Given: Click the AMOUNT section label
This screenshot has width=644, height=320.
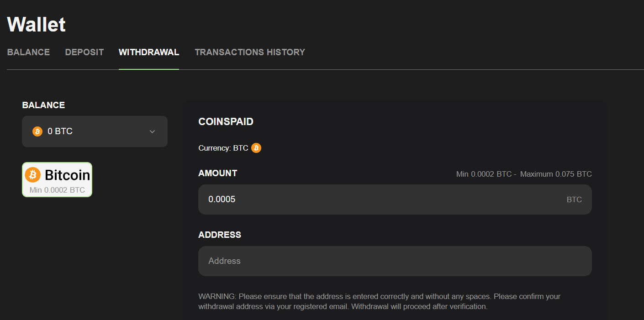Looking at the screenshot, I should pyautogui.click(x=217, y=173).
